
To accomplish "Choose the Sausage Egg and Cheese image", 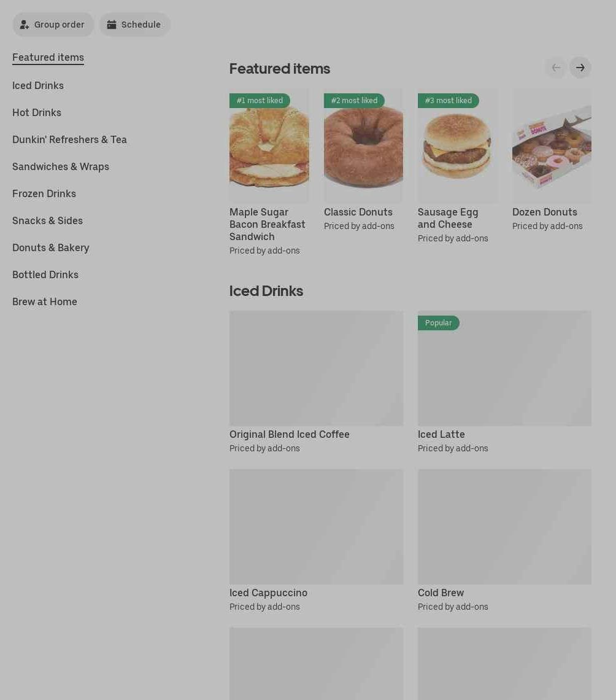I will pyautogui.click(x=457, y=146).
